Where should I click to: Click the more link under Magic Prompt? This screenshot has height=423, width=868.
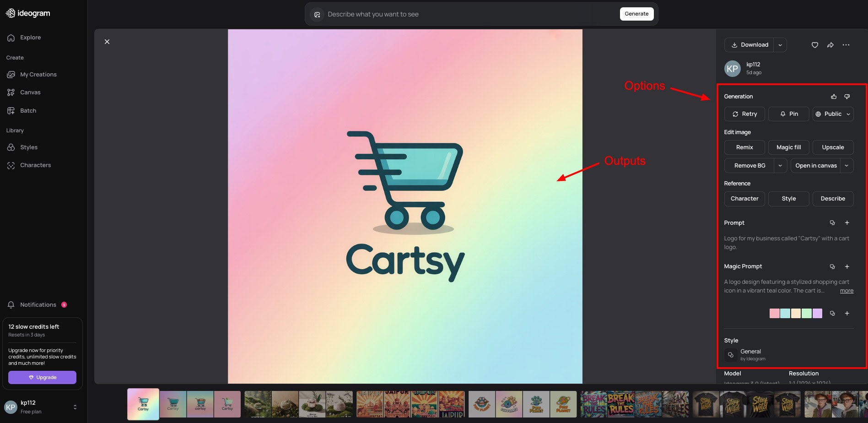(846, 291)
